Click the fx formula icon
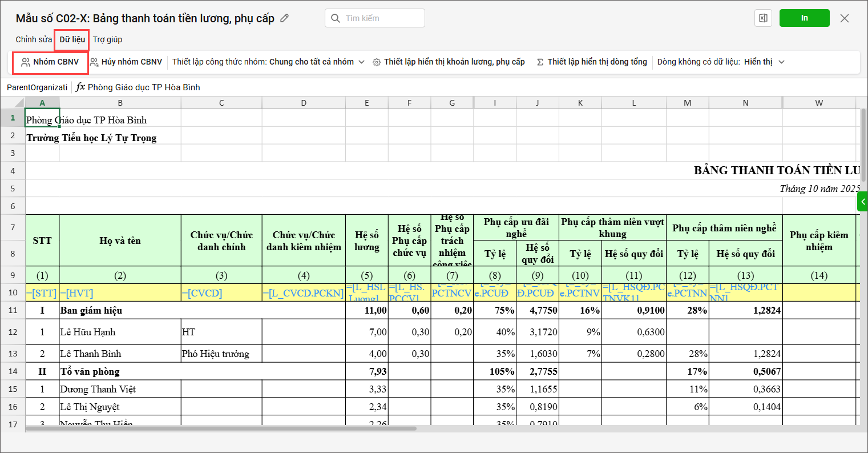Image resolution: width=868 pixels, height=453 pixels. click(x=80, y=87)
